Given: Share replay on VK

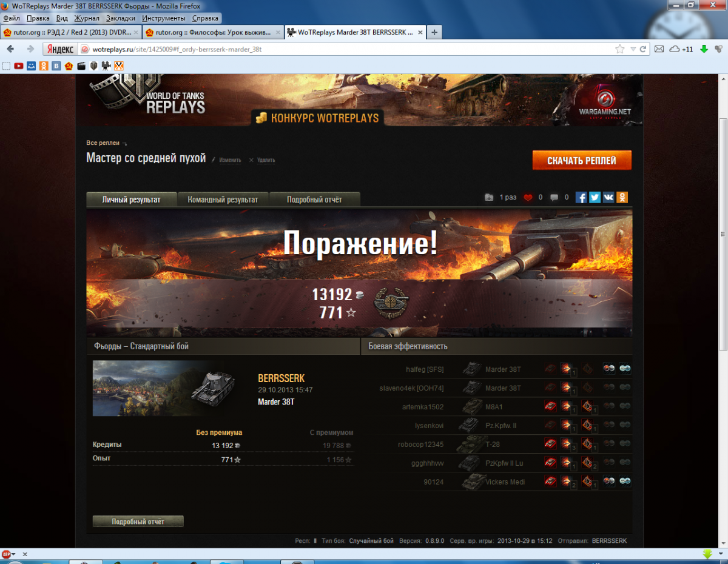Looking at the screenshot, I should pyautogui.click(x=608, y=197).
